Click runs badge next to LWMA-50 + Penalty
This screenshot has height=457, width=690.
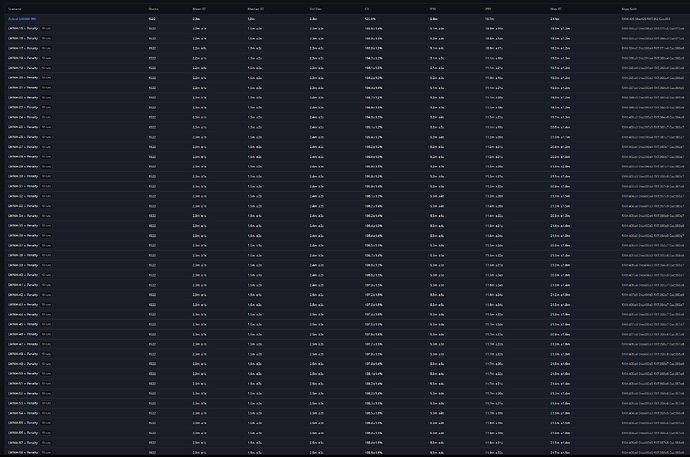coord(46,373)
